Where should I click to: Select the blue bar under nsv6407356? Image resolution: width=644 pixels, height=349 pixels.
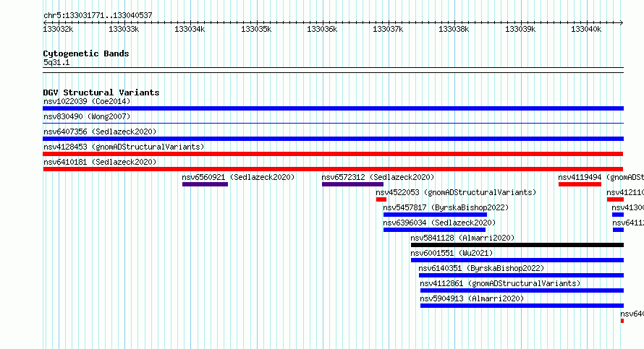click(x=333, y=139)
